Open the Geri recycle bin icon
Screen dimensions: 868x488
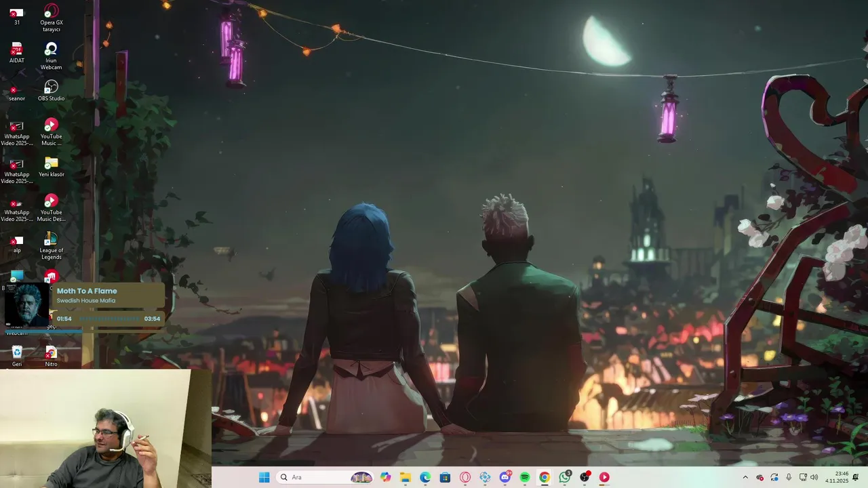point(17,356)
